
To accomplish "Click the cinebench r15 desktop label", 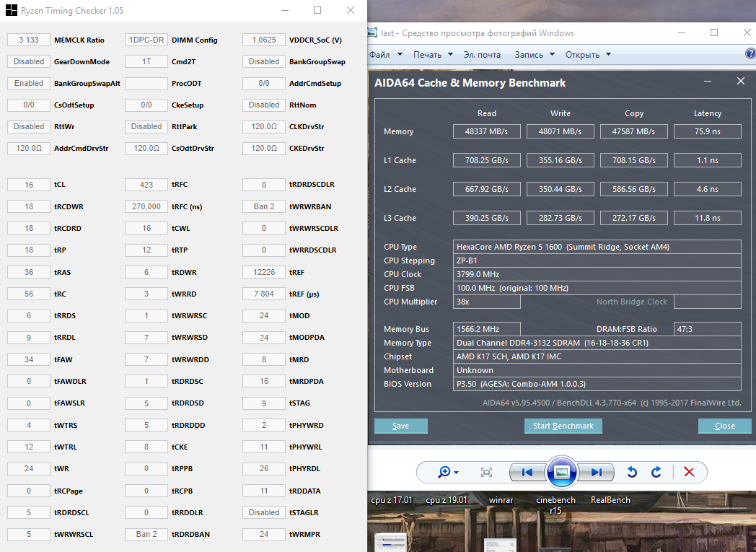I will point(555,505).
